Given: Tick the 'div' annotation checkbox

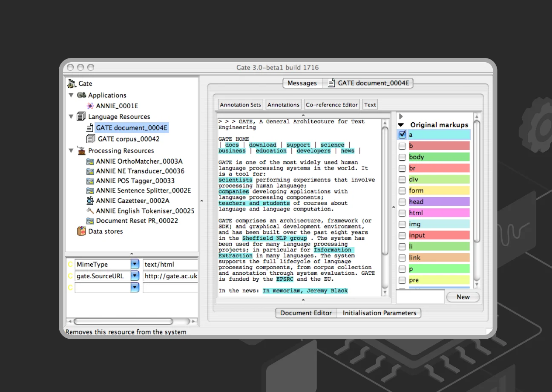Looking at the screenshot, I should (402, 179).
